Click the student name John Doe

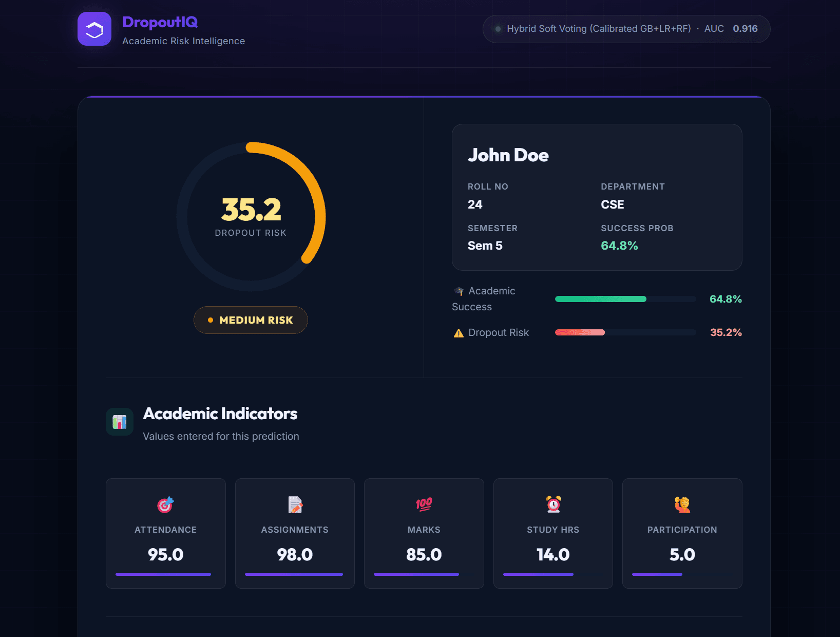(508, 155)
